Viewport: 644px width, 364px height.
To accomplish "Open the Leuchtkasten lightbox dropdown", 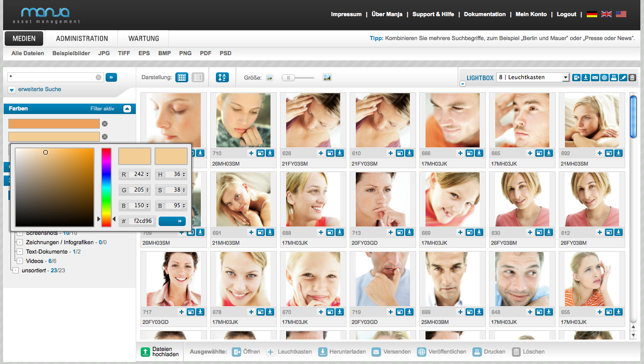I will coord(565,78).
